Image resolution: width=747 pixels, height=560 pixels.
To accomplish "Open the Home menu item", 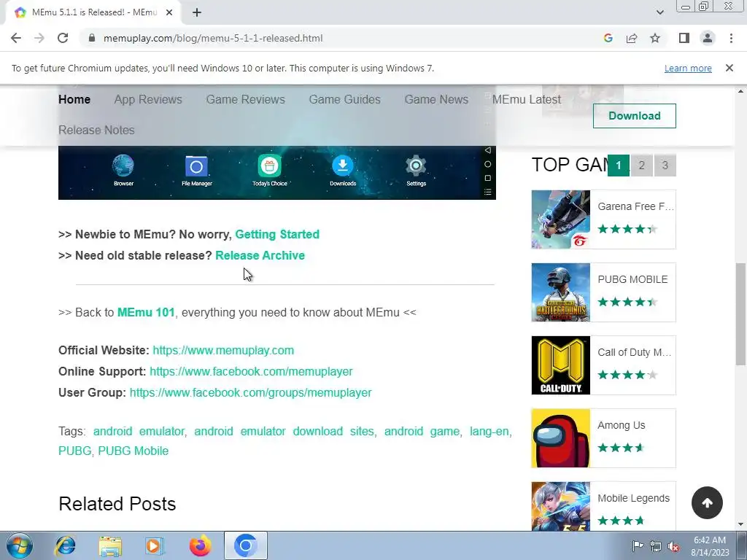I will [x=74, y=99].
